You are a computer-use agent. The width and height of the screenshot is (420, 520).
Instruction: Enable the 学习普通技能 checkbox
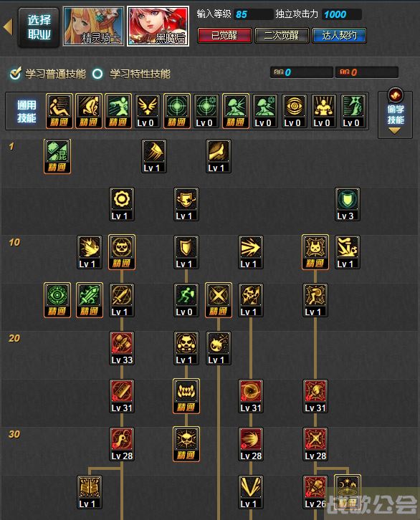(15, 73)
